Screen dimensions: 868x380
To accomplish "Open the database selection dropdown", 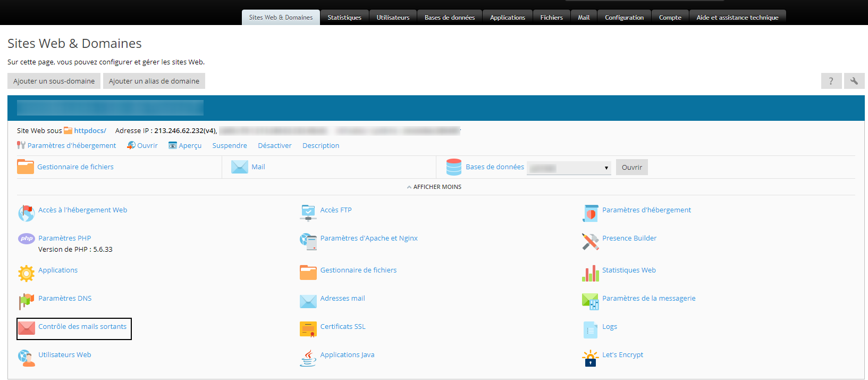I will point(569,168).
